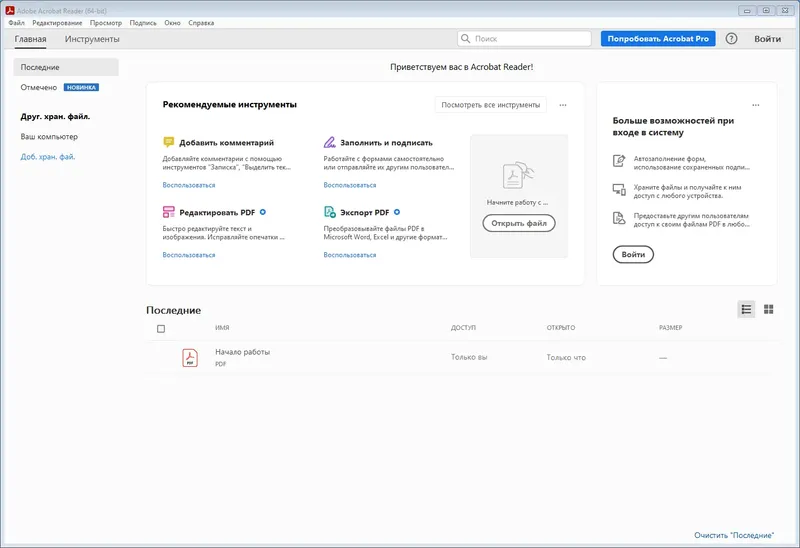Open the help question mark icon
Screen dimensions: 800x548
[731, 39]
